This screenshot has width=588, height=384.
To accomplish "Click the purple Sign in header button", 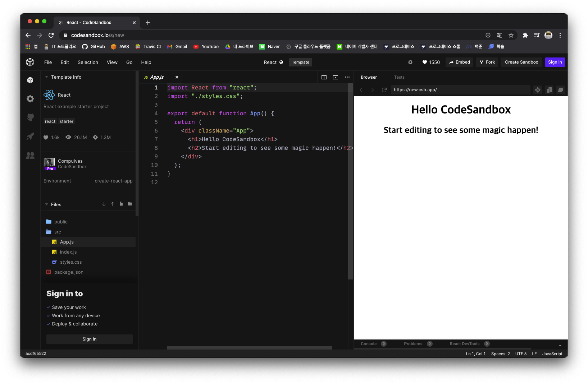I will tap(555, 62).
